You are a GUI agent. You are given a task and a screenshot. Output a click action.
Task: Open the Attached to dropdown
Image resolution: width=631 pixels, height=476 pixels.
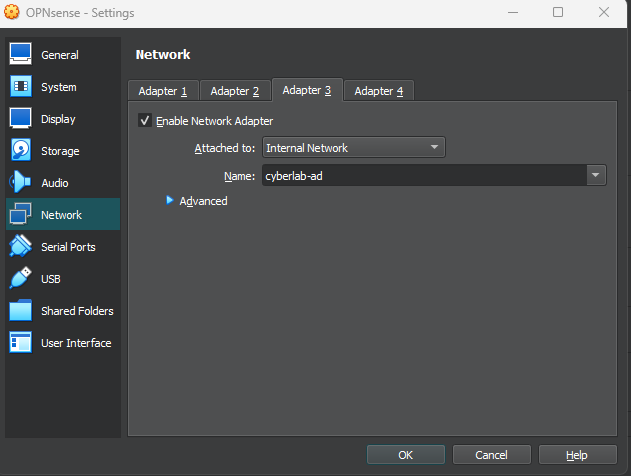point(353,148)
